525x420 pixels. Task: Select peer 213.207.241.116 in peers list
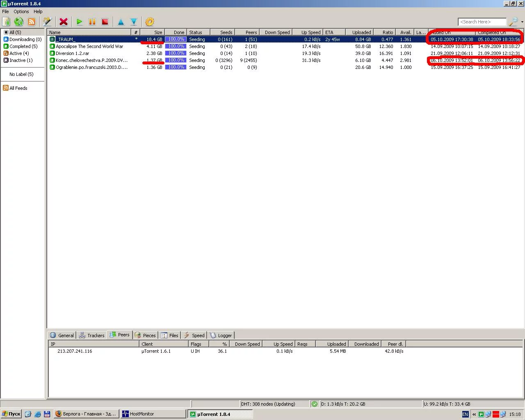click(286, 351)
